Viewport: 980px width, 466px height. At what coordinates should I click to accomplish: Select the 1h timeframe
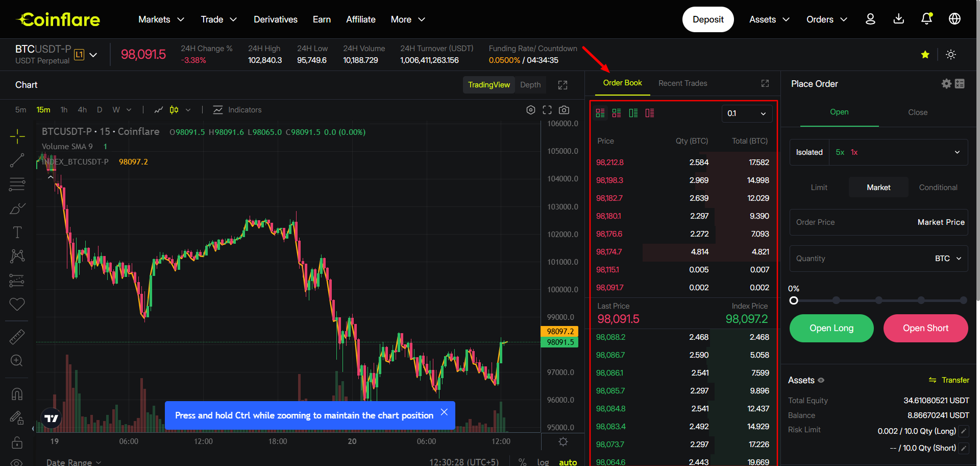[64, 110]
